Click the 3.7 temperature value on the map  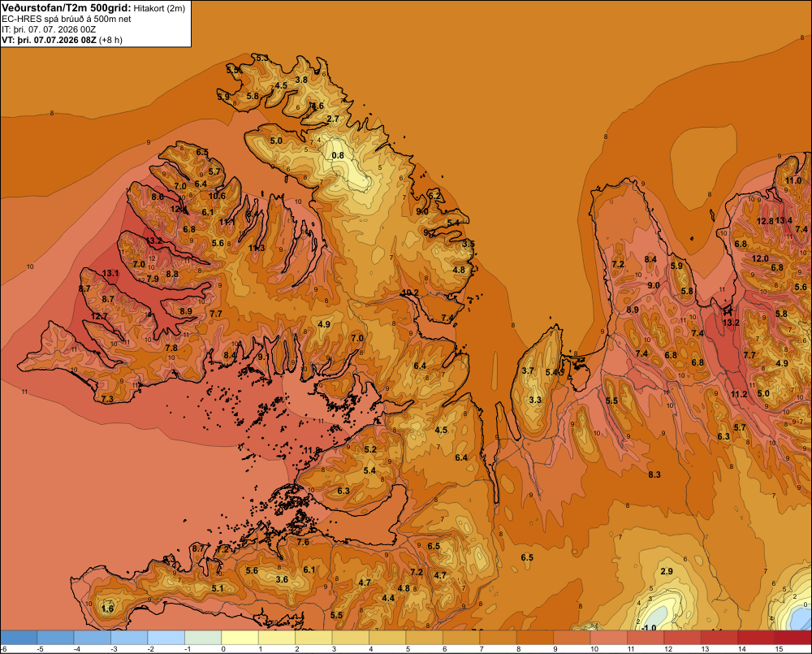tap(528, 370)
